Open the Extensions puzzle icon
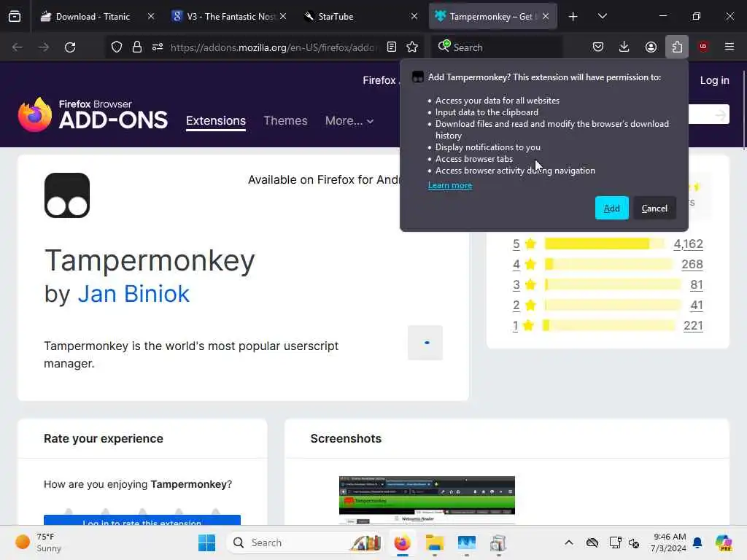 tap(677, 47)
